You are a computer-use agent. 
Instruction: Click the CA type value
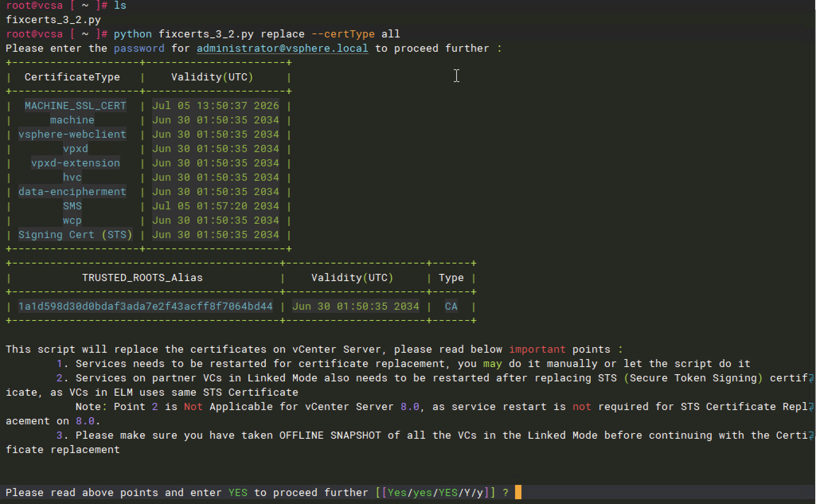451,307
